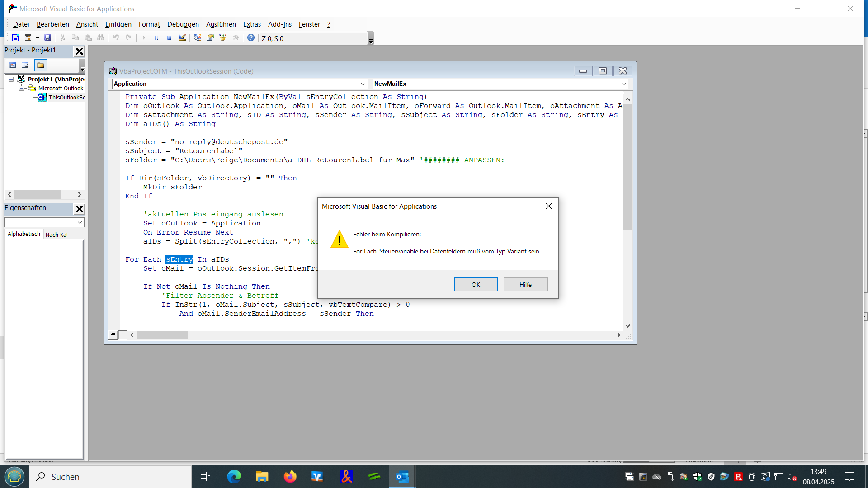Click the Windows taskbar search box
The image size is (868, 488).
(x=110, y=477)
